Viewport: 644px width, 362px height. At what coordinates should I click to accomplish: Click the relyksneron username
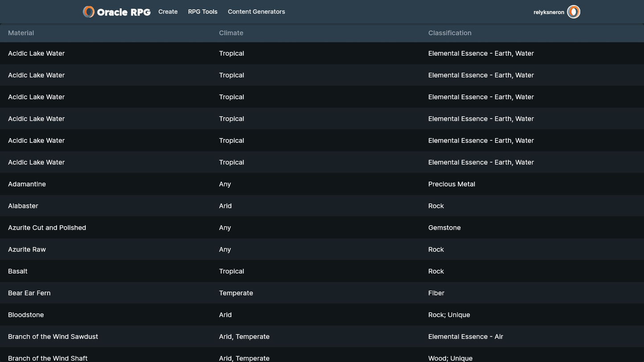click(549, 12)
